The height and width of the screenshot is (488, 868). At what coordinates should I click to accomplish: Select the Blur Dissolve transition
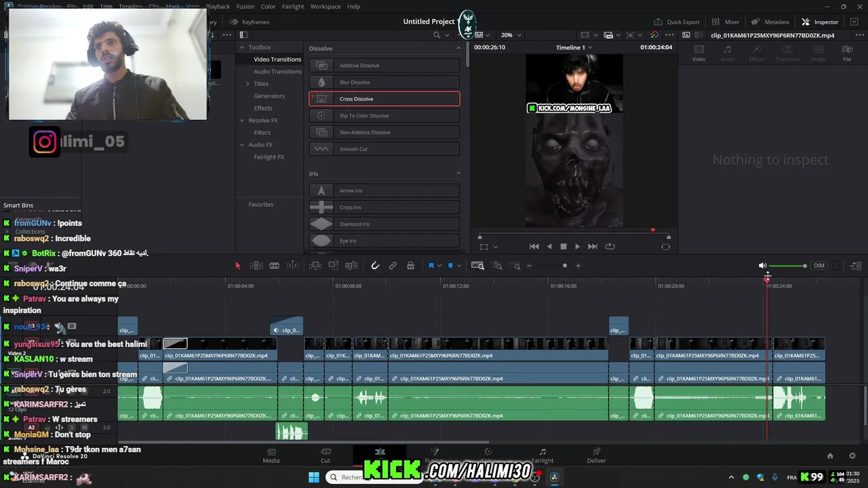(x=384, y=82)
